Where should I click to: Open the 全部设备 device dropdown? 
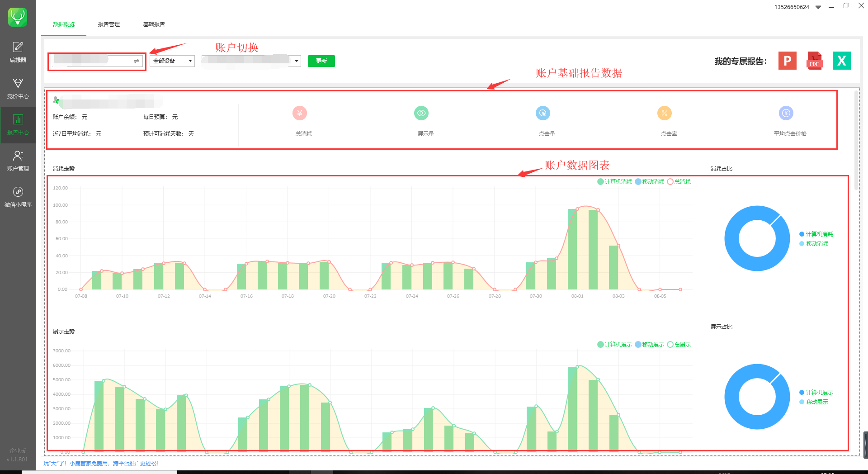pyautogui.click(x=172, y=61)
